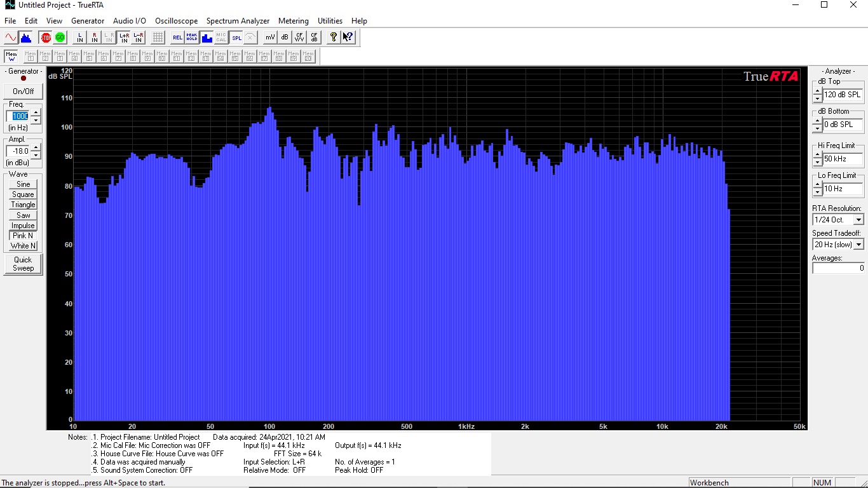
Task: Select the Pink N waveform
Action: pos(23,236)
